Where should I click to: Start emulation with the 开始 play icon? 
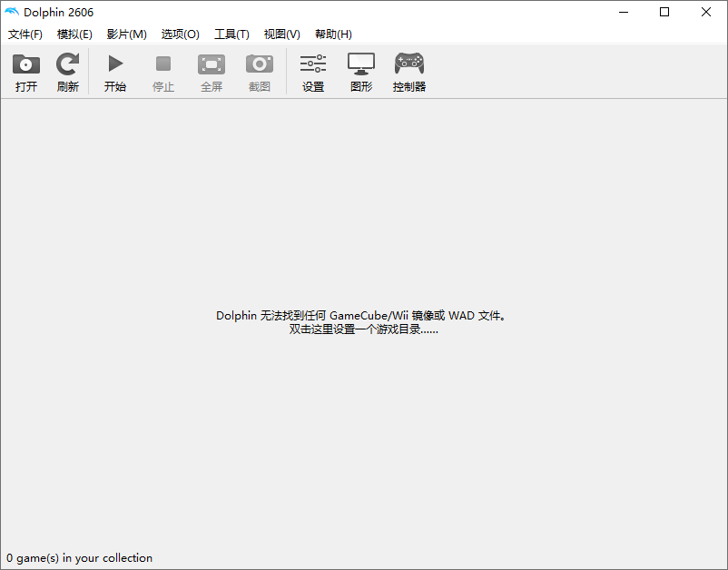point(115,64)
